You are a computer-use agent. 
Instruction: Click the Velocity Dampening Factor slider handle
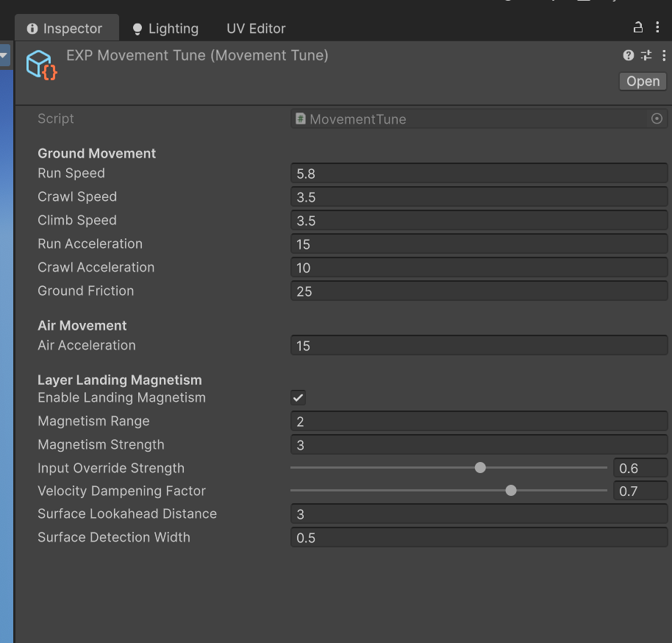click(511, 490)
